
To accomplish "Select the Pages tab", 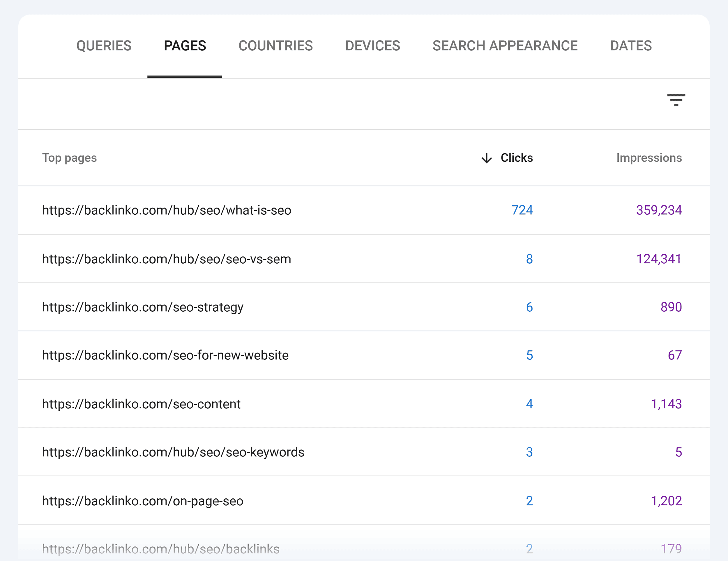I will [x=185, y=46].
